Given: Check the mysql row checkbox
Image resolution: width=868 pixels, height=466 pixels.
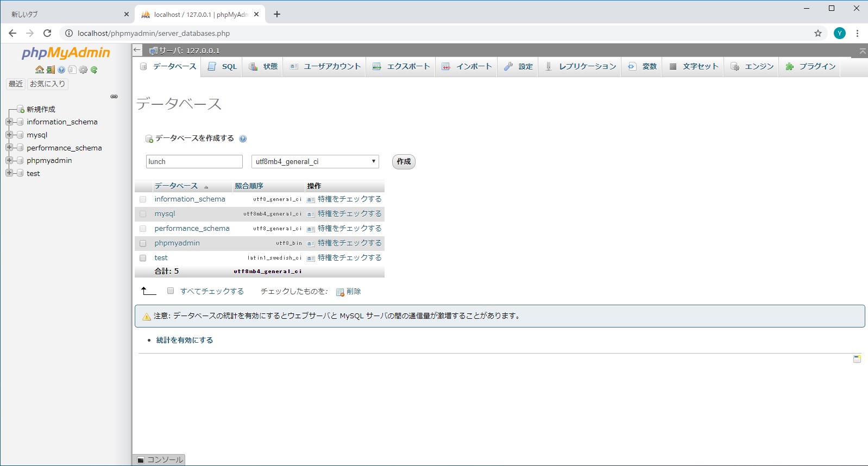Looking at the screenshot, I should point(143,214).
